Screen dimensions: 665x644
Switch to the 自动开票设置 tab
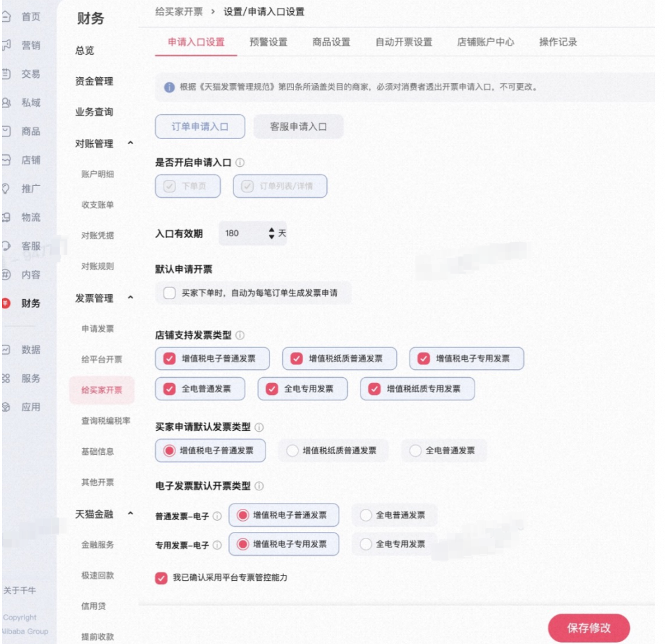click(404, 42)
